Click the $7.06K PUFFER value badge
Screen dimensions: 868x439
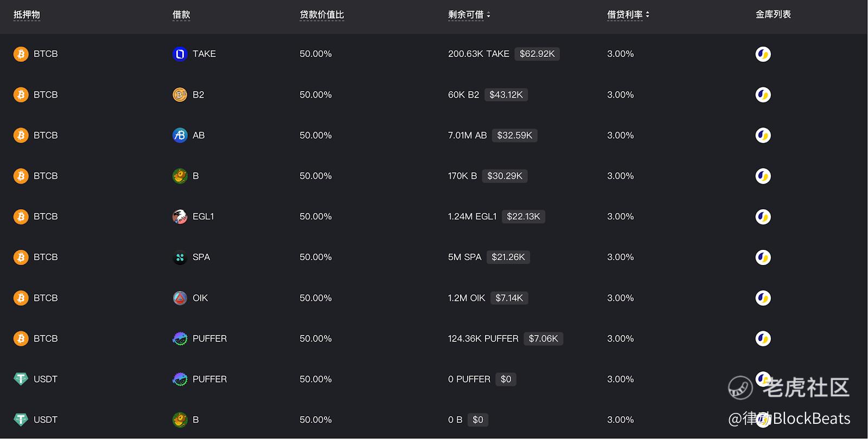[x=543, y=339]
